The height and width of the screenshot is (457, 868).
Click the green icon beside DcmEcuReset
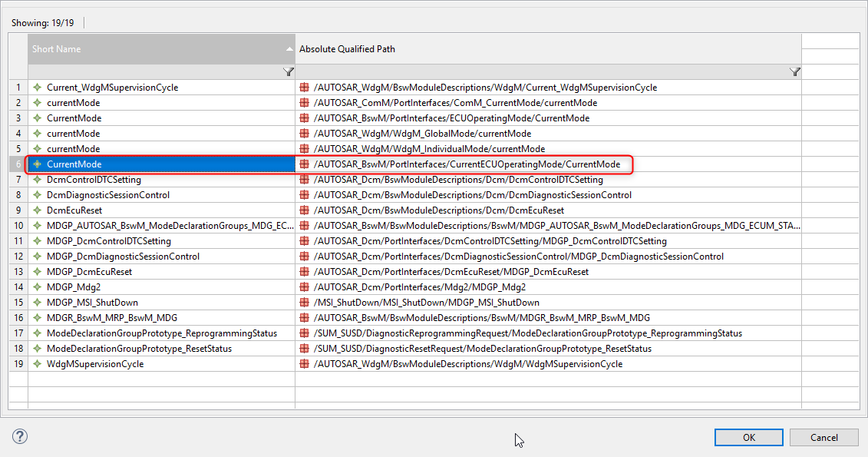pos(37,210)
